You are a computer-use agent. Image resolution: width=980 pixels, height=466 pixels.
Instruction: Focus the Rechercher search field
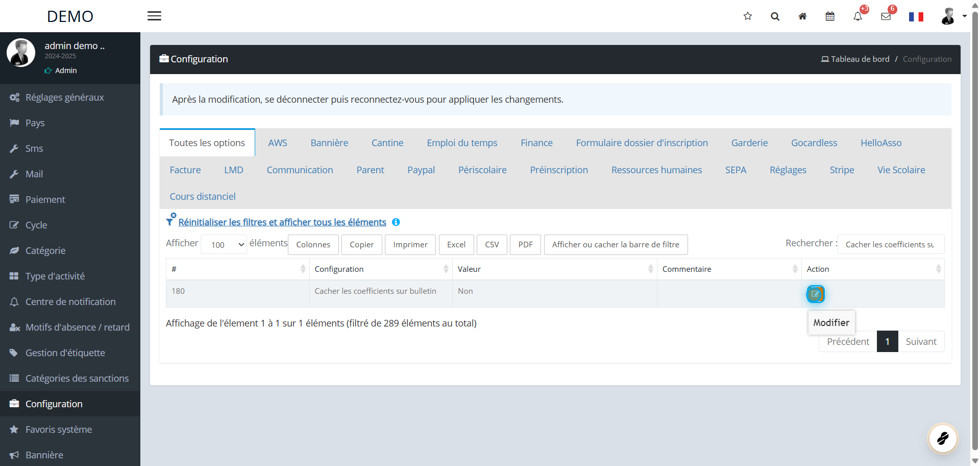pyautogui.click(x=891, y=244)
